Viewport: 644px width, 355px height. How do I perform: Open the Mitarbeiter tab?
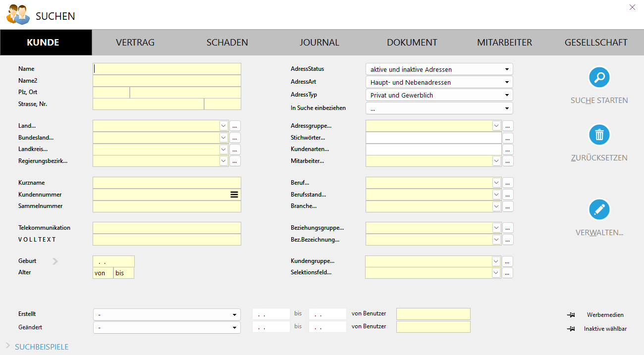pyautogui.click(x=504, y=43)
